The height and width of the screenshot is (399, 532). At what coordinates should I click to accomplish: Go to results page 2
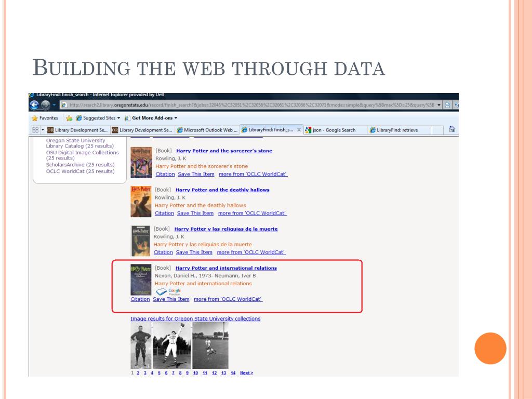tap(138, 373)
